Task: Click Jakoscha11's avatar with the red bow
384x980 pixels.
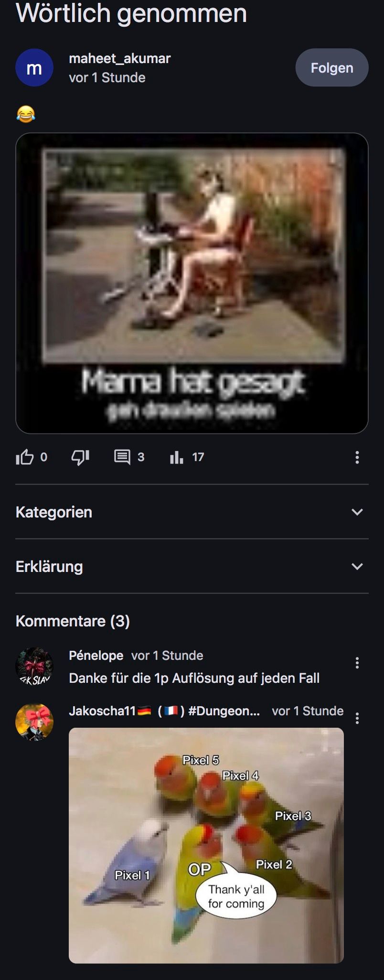Action: coord(34,722)
